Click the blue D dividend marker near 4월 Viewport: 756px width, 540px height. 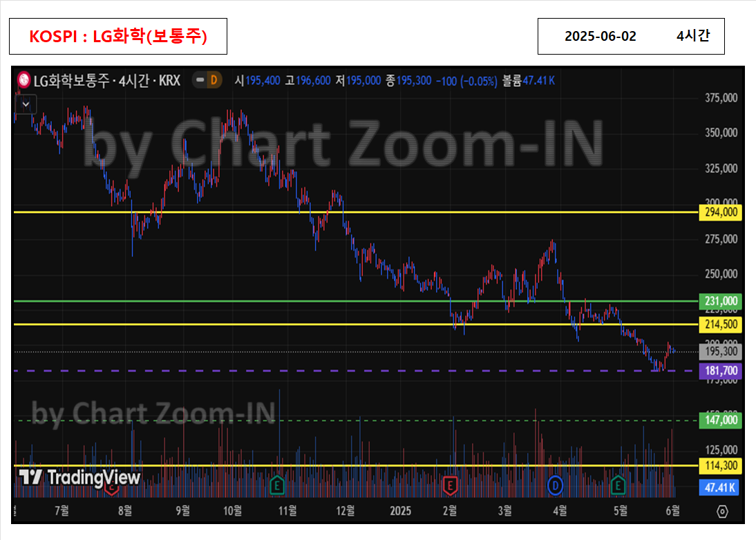pos(555,485)
